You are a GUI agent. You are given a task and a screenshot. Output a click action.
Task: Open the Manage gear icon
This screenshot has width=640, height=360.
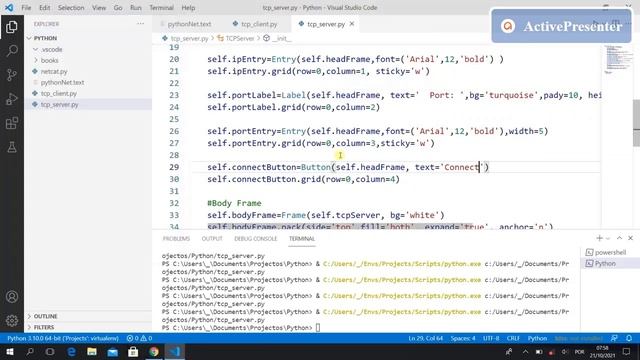coord(12,320)
